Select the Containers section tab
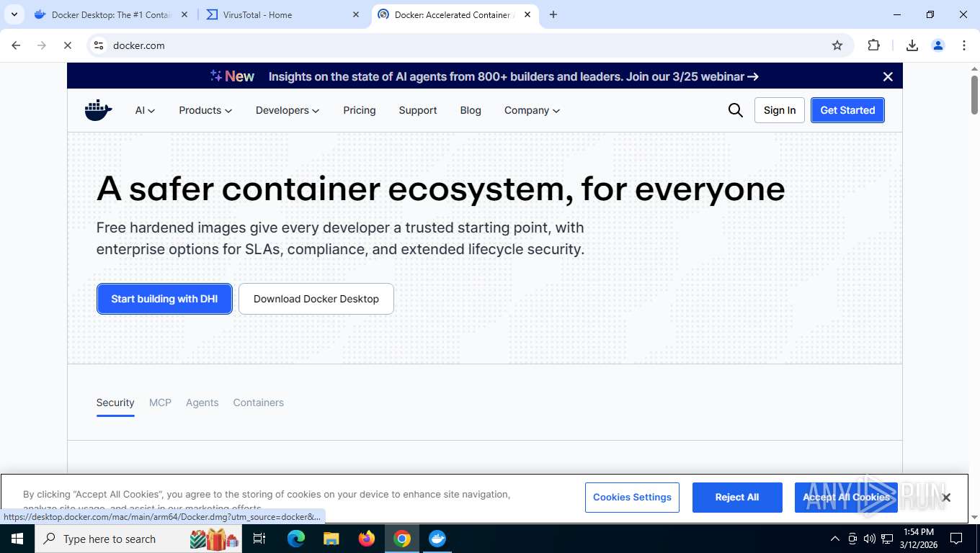Screen dimensions: 980x553 (258, 403)
